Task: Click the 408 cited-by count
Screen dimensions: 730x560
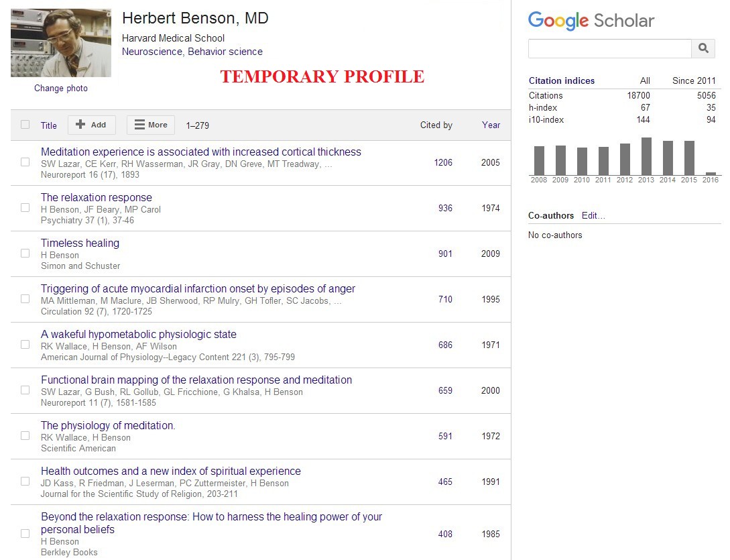Action: click(445, 535)
